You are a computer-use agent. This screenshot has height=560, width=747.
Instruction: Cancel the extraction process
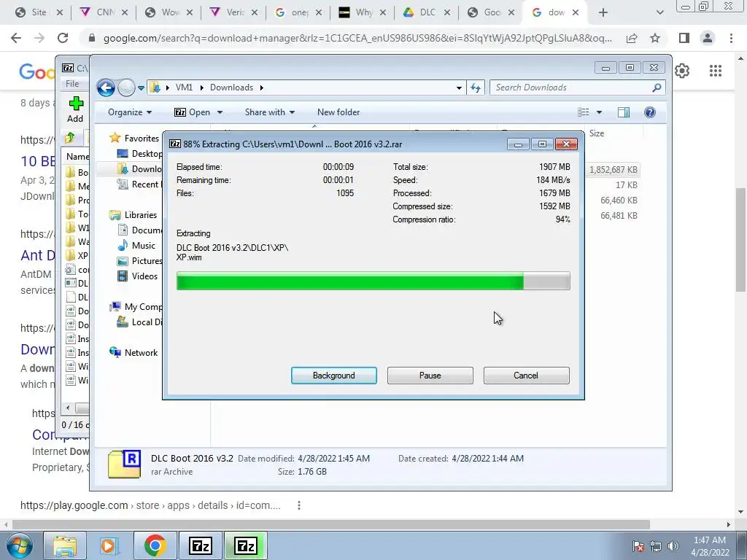click(526, 376)
